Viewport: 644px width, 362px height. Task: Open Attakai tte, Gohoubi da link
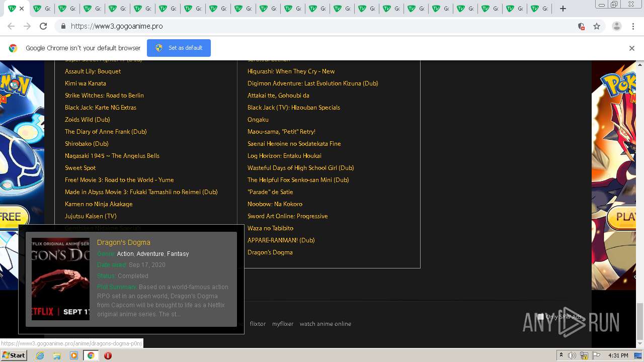278,96
